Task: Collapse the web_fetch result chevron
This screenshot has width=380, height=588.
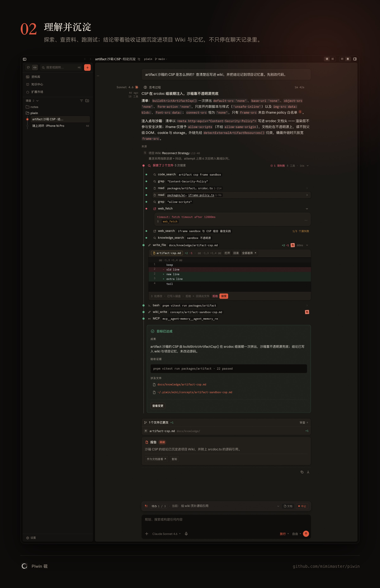Action: 307,209
